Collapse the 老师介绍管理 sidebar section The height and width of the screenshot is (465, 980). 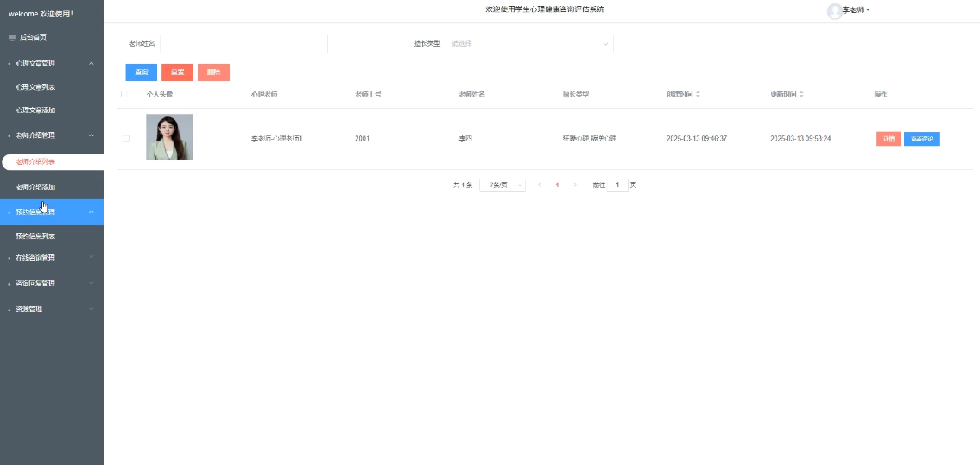51,135
